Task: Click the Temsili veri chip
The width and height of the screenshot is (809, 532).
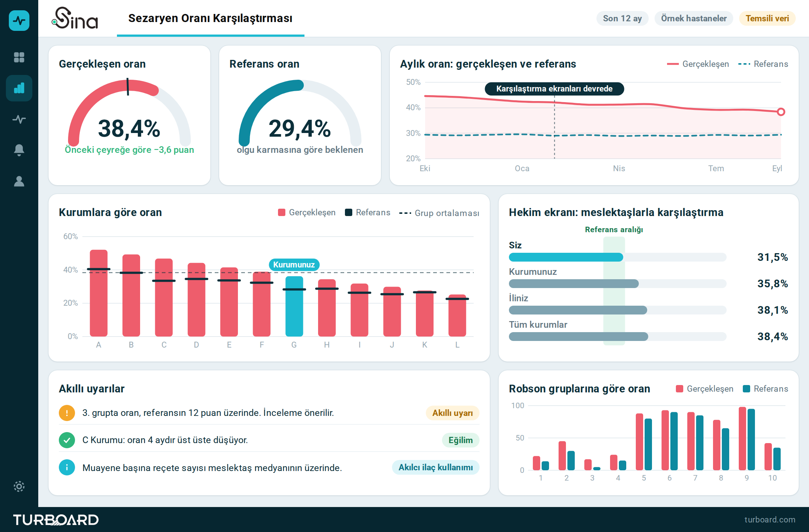Action: pos(767,18)
